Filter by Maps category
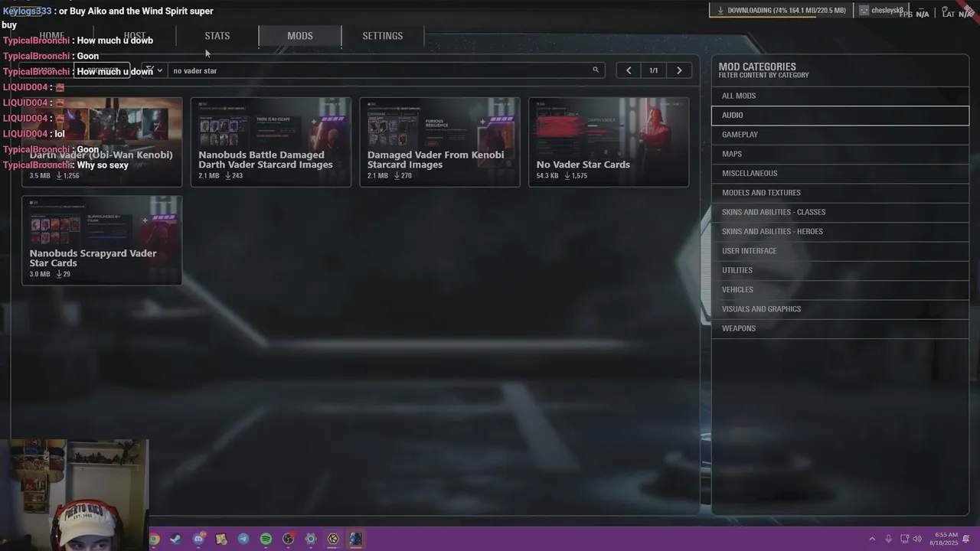 (x=840, y=154)
